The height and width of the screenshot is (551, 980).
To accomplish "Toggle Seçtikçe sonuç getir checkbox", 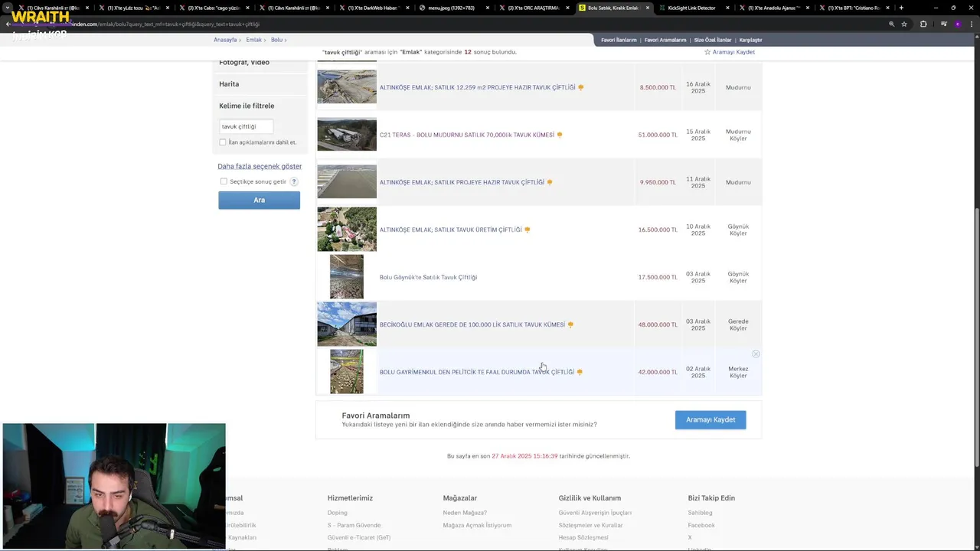I will pyautogui.click(x=224, y=181).
